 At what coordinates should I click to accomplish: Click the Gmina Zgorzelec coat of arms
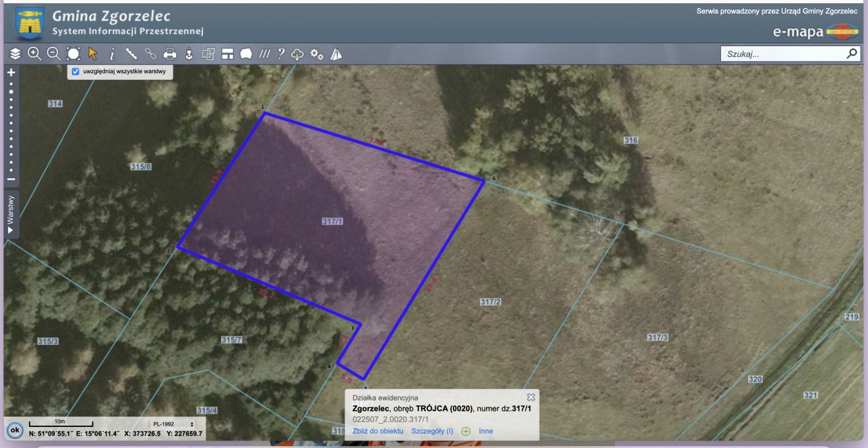tap(29, 23)
